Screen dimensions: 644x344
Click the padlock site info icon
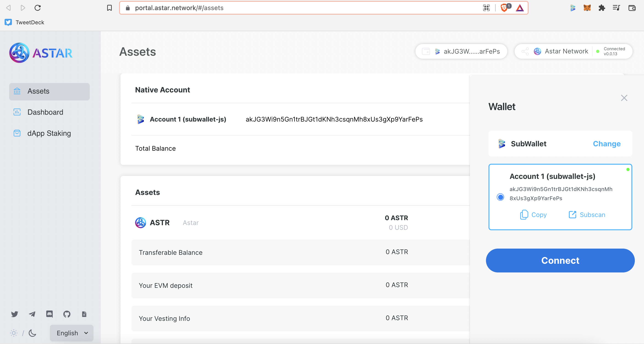tap(128, 8)
